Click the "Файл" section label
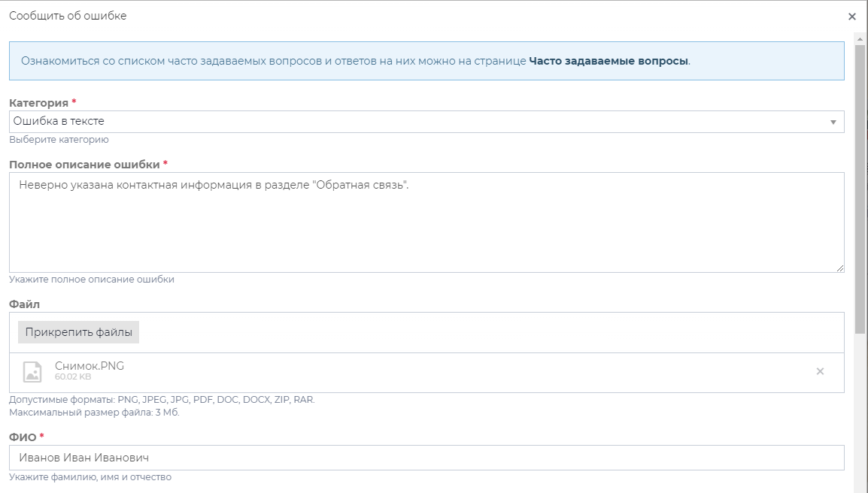 pyautogui.click(x=24, y=304)
